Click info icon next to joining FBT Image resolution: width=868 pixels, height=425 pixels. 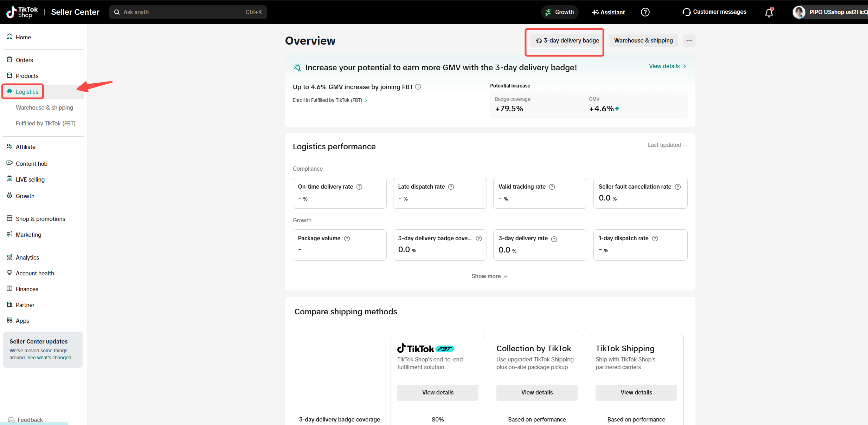click(x=418, y=87)
